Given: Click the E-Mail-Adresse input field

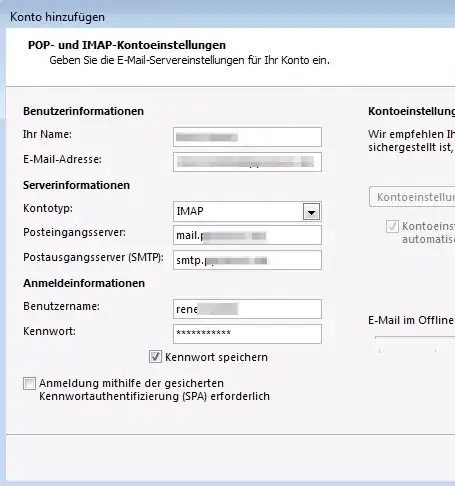Looking at the screenshot, I should [x=247, y=162].
